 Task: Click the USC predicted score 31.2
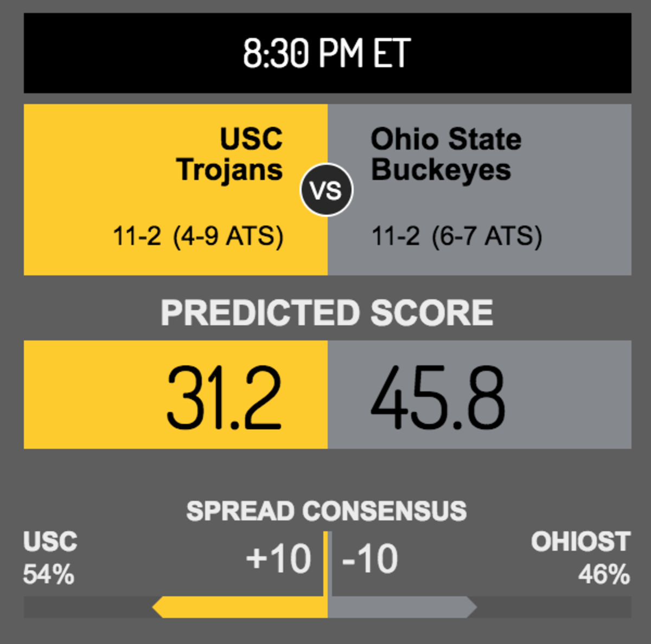click(x=224, y=398)
